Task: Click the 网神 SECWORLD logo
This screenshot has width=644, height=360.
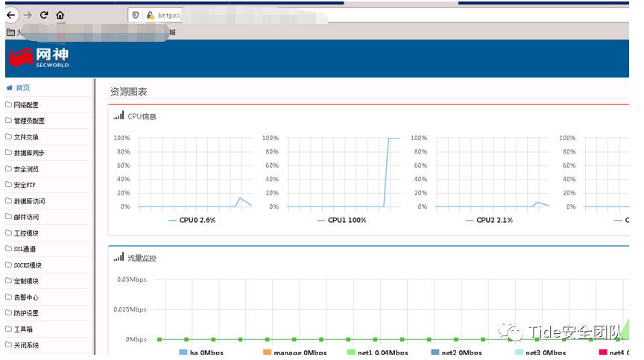Action: pos(39,57)
